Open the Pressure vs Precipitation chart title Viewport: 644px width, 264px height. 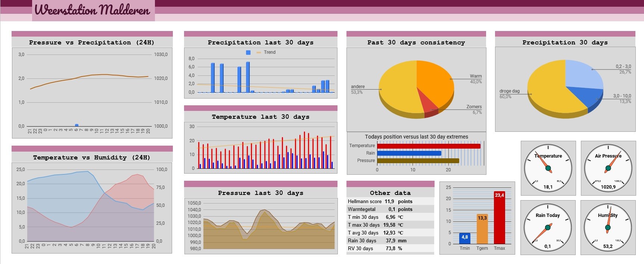point(92,43)
